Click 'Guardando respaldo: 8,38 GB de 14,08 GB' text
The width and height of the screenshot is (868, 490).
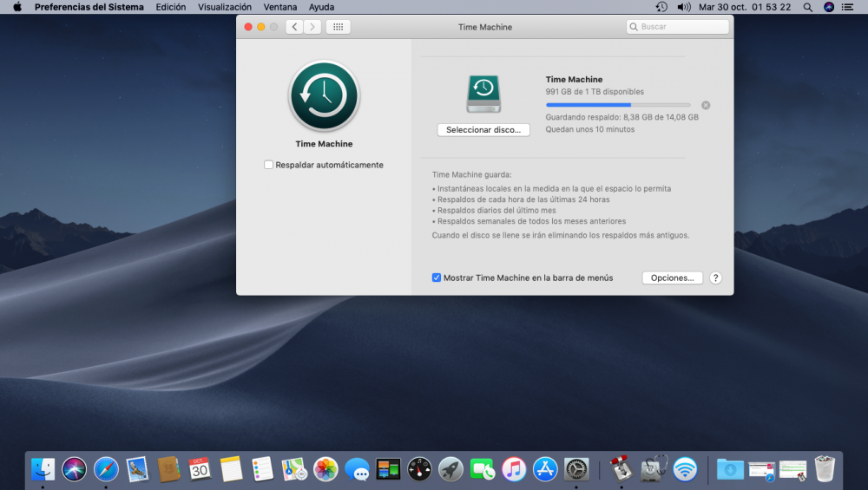pos(621,117)
